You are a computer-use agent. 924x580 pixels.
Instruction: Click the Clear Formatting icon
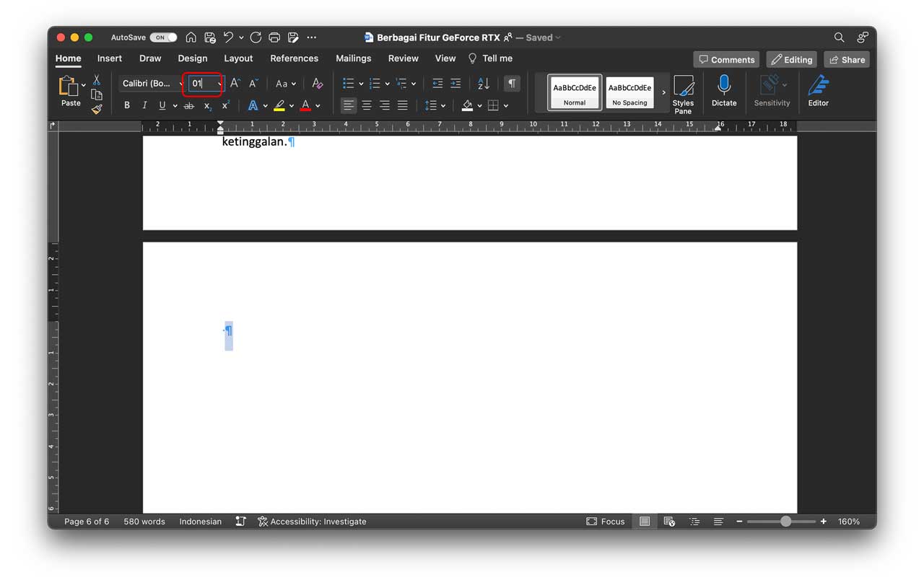(317, 84)
